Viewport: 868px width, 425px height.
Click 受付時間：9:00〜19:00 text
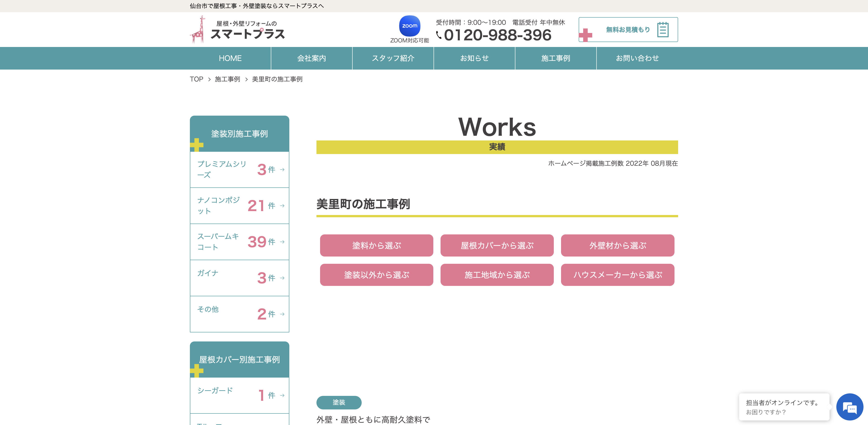coord(471,22)
